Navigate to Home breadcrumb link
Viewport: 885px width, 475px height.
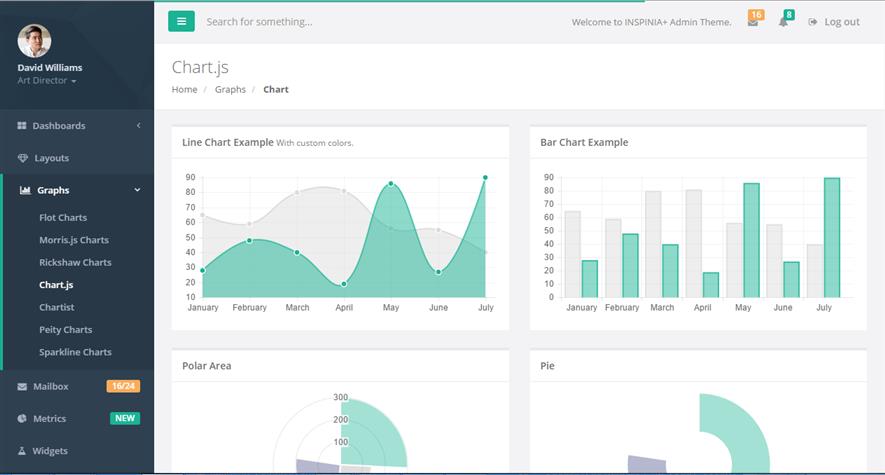pyautogui.click(x=184, y=90)
